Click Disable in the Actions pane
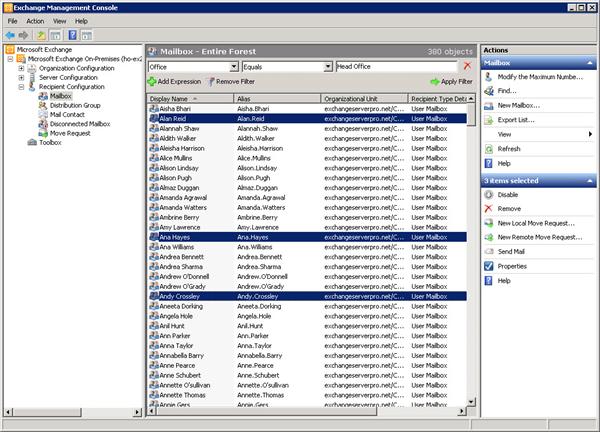The width and height of the screenshot is (600, 432). tap(508, 194)
